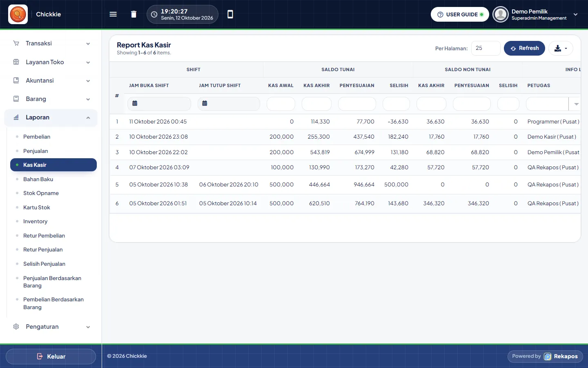Image resolution: width=588 pixels, height=368 pixels.
Task: Click the Barang box icon
Action: tap(16, 99)
